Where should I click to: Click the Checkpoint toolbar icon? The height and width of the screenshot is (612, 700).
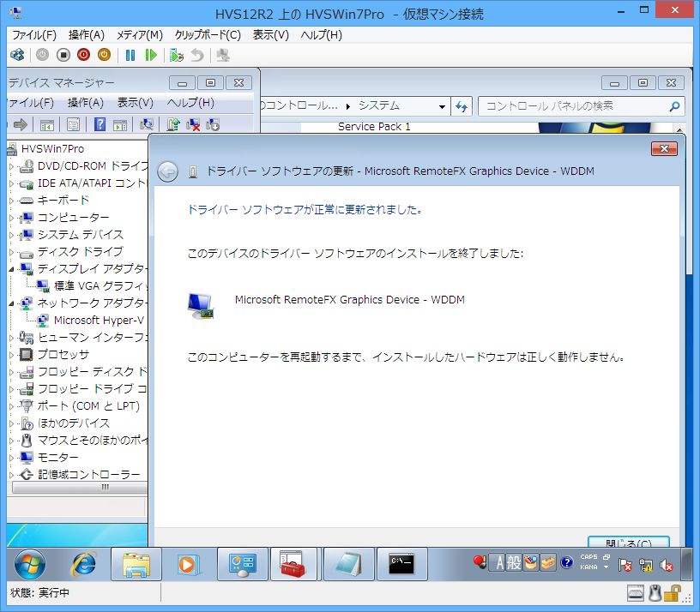click(177, 55)
